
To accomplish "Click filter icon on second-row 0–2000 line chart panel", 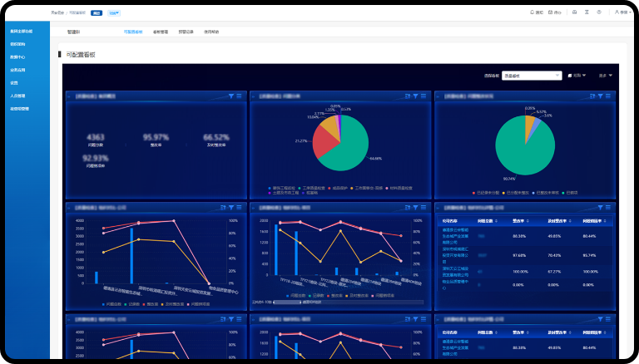I will 416,208.
